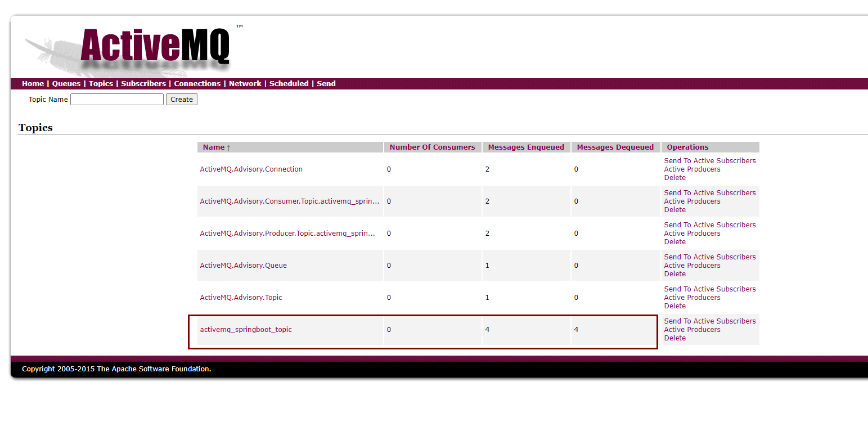View Active Producers for Advisory.Consumer.Topic
This screenshot has height=422, width=868.
pos(692,201)
